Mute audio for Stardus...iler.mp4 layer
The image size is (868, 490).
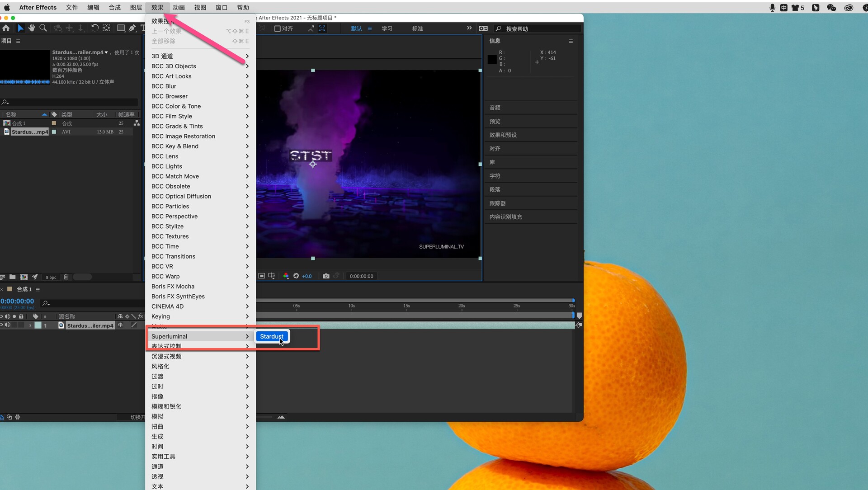pyautogui.click(x=8, y=325)
